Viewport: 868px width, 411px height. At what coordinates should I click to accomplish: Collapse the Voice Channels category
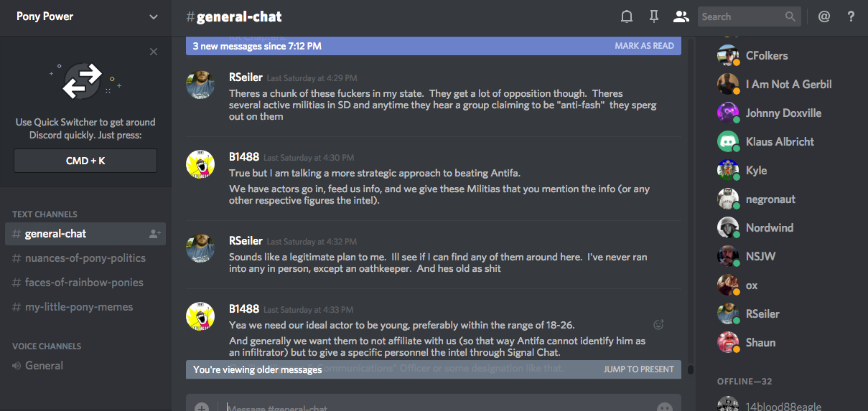pos(47,346)
